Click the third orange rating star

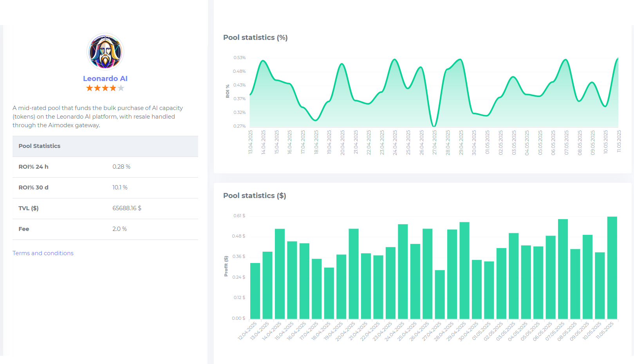105,88
